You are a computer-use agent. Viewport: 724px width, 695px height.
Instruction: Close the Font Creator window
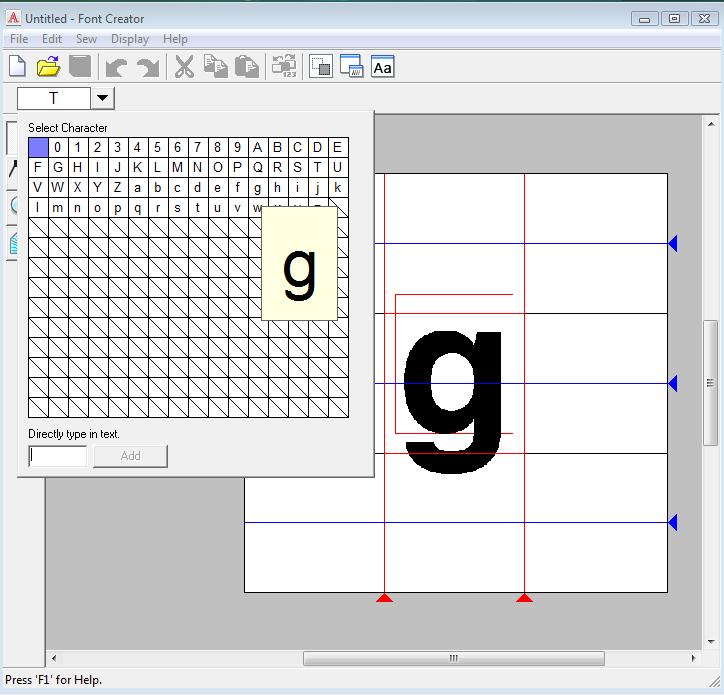[704, 19]
